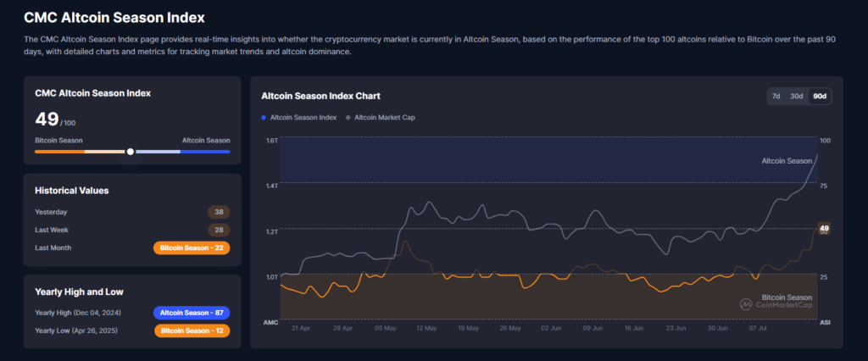The height and width of the screenshot is (361, 868).
Task: Click the Yesterday value badge 38
Action: point(219,212)
